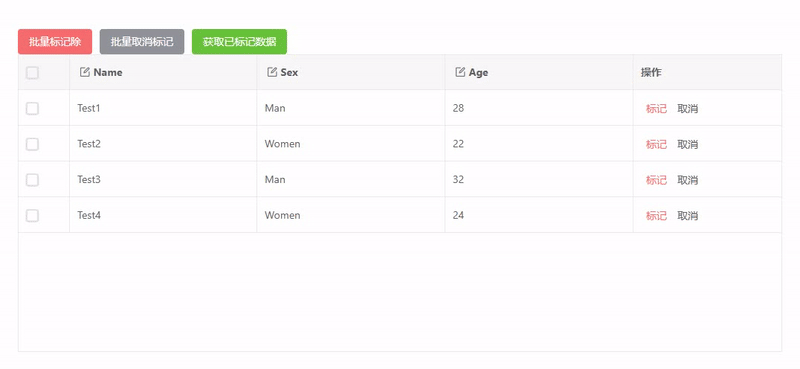Toggle the select-all checkbox in header

point(32,72)
